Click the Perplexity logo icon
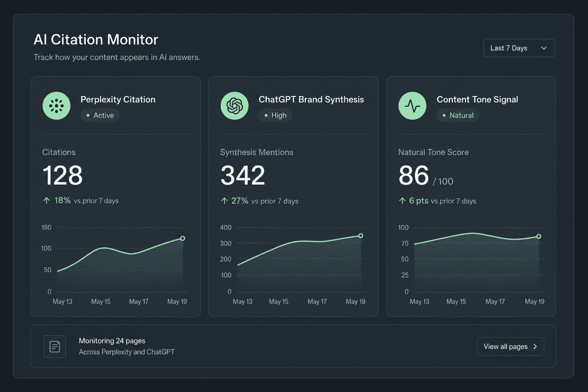Screen dimensions: 588x392 click(x=57, y=105)
